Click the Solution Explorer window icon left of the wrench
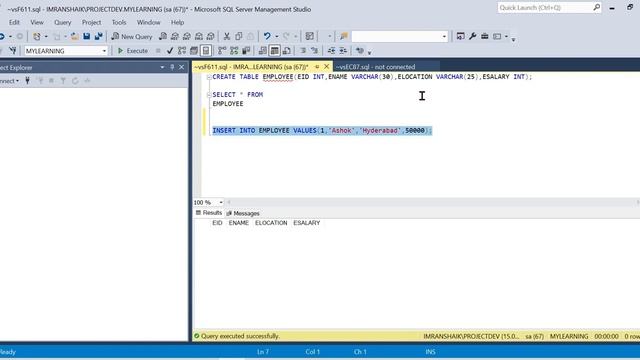The width and height of the screenshot is (640, 360). [x=460, y=37]
